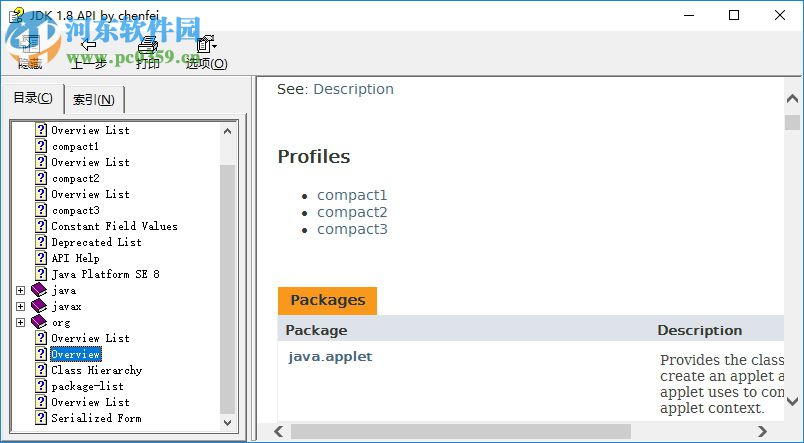Expand the javax tree node

click(21, 307)
